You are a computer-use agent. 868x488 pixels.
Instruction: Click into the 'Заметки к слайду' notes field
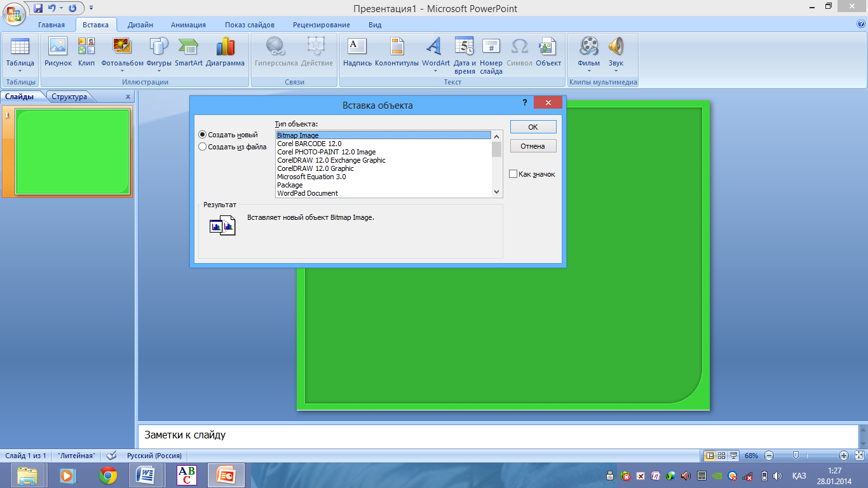[x=498, y=436]
